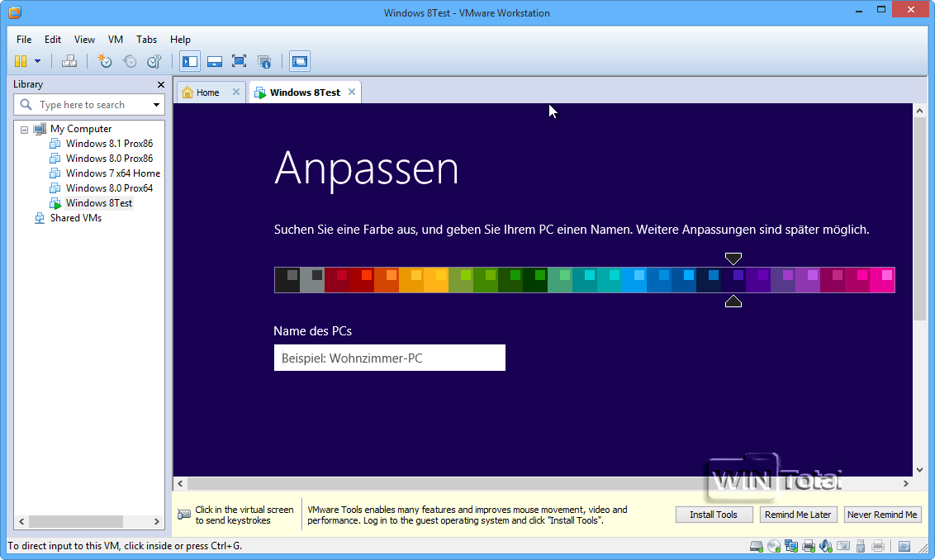The image size is (935, 560).
Task: Click the keyboard hint icon in info bar
Action: point(184,515)
